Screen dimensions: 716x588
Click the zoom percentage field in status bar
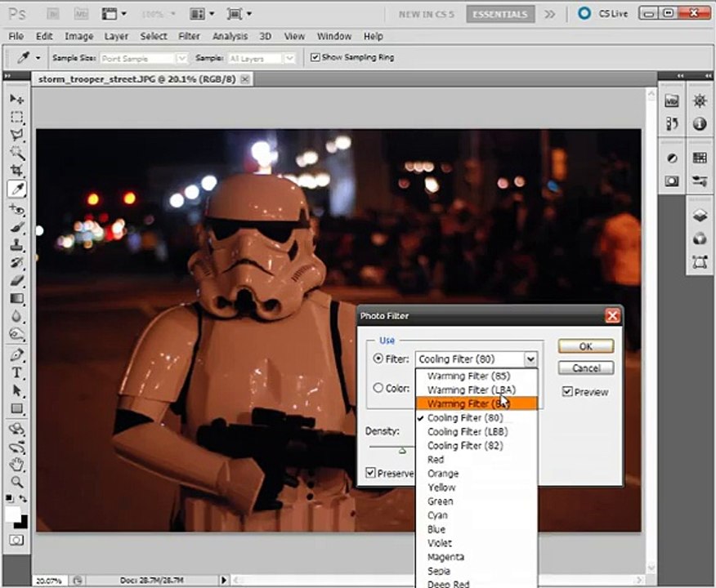[x=49, y=581]
